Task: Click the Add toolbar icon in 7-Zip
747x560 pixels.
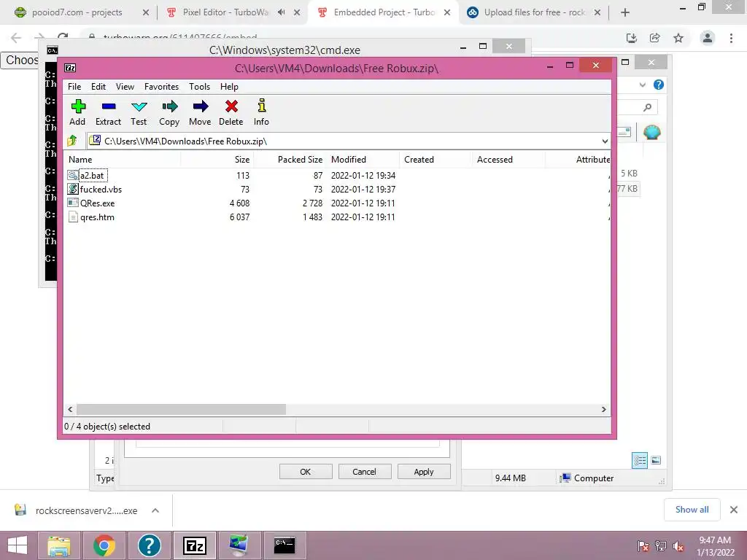Action: pos(77,106)
